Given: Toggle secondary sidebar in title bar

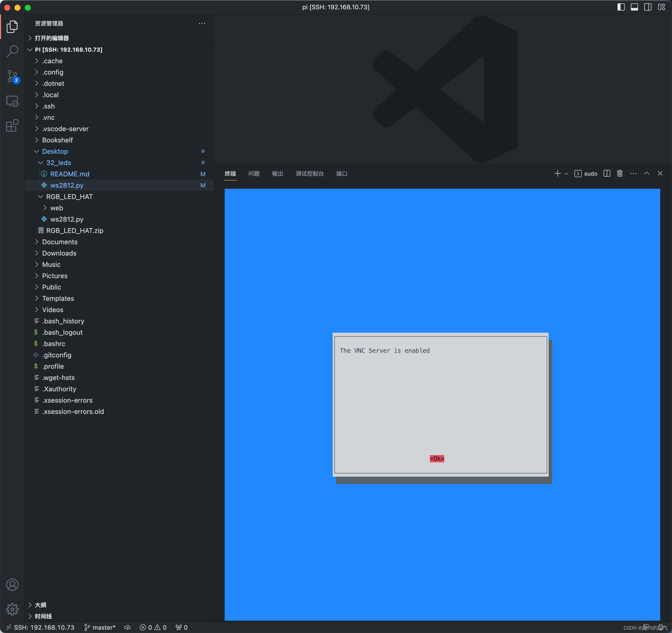Looking at the screenshot, I should point(648,7).
